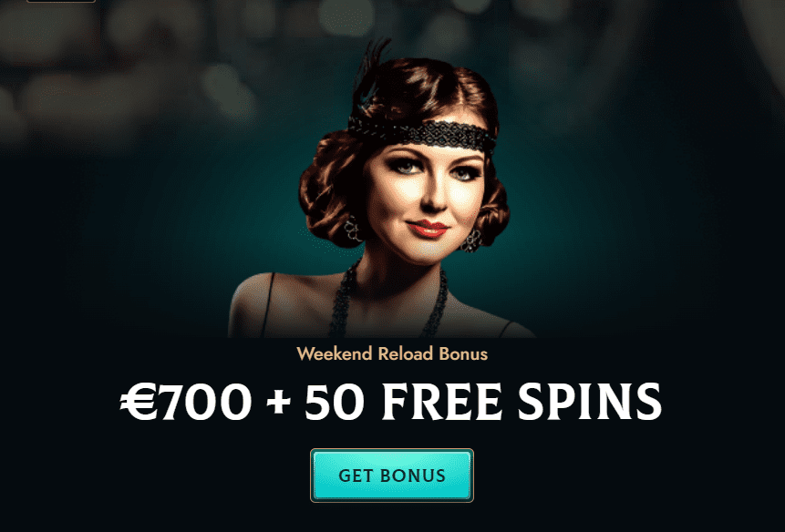The width and height of the screenshot is (785, 532).
Task: Click the euro symbol in the headline
Action: (x=139, y=402)
